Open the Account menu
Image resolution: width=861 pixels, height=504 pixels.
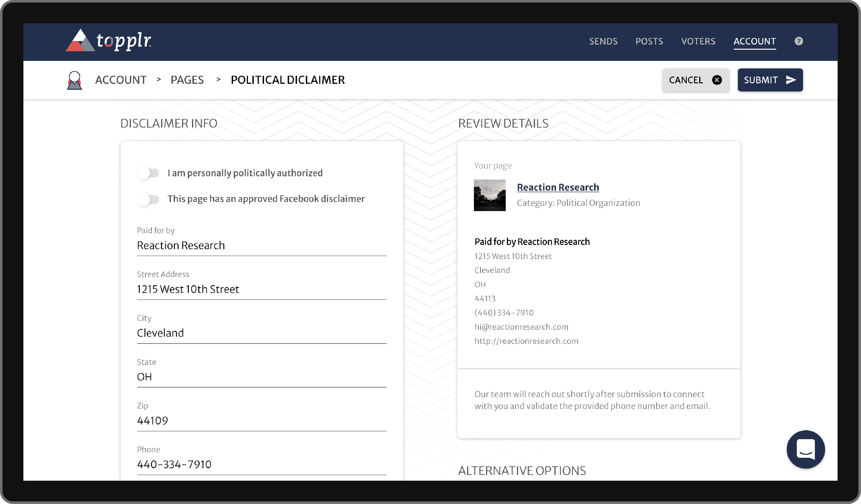click(755, 42)
